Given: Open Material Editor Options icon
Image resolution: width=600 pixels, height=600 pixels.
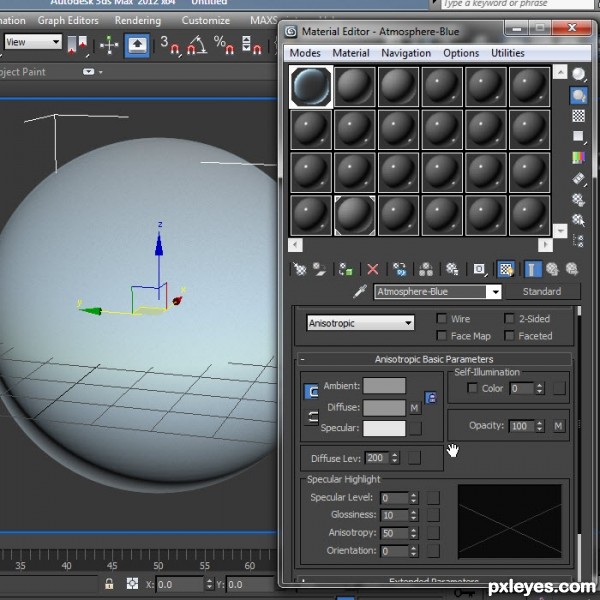Looking at the screenshot, I should pos(578,199).
